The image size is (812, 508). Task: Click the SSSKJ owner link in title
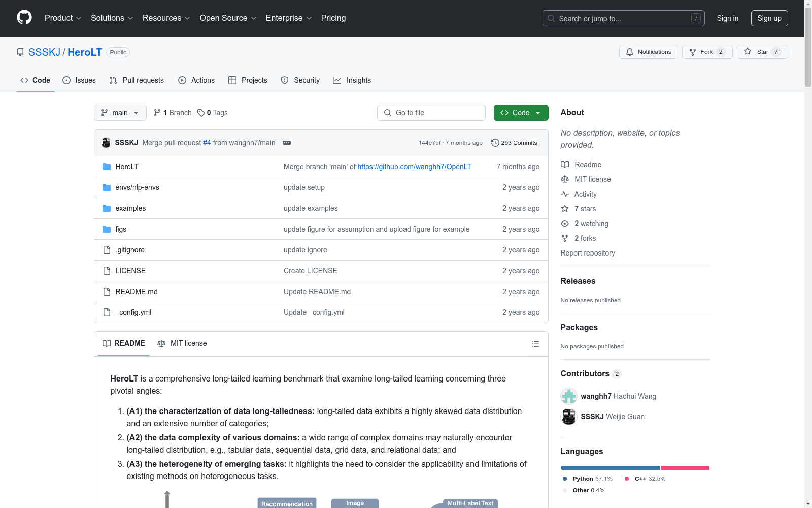coord(44,52)
